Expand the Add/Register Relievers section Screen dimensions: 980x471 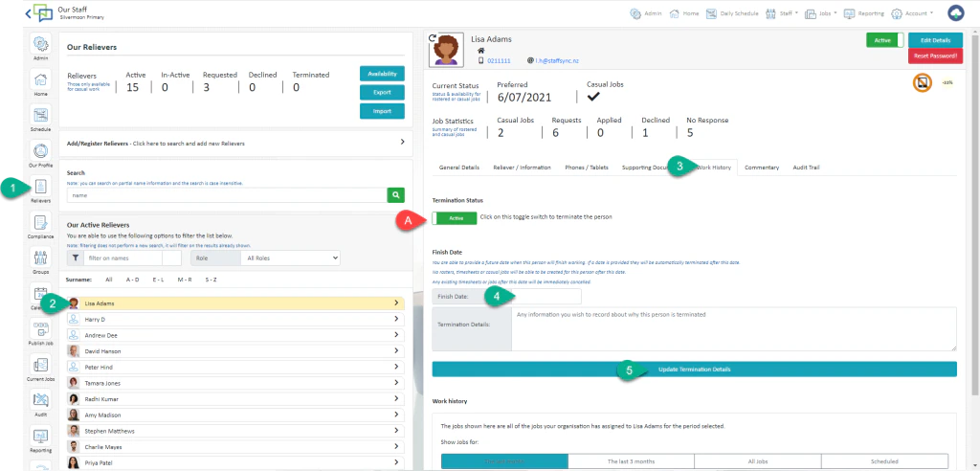[402, 143]
